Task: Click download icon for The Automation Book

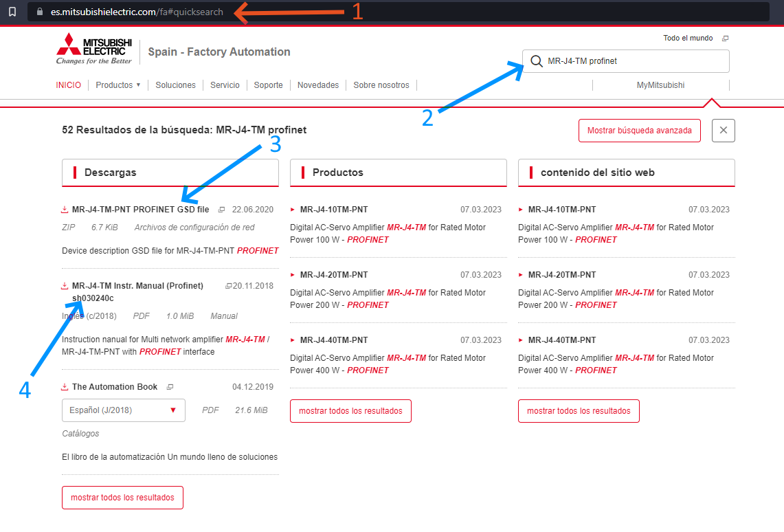Action: coord(65,387)
